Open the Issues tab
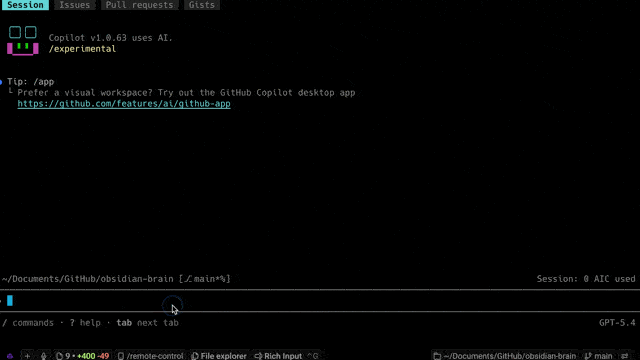The width and height of the screenshot is (640, 360). [75, 5]
